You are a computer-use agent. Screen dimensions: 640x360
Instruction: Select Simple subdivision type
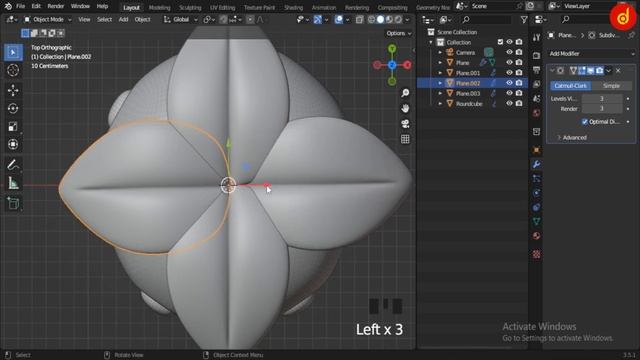[x=611, y=86]
